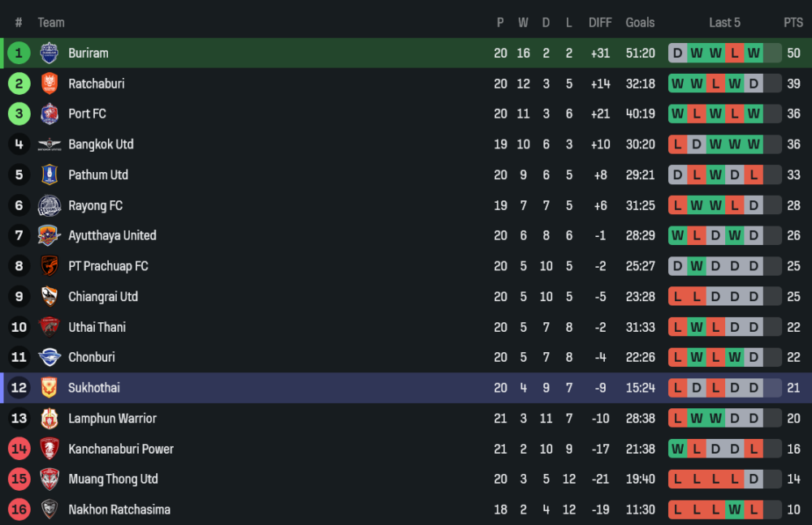This screenshot has width=812, height=525.
Task: Open Port FC team logo
Action: click(50, 114)
